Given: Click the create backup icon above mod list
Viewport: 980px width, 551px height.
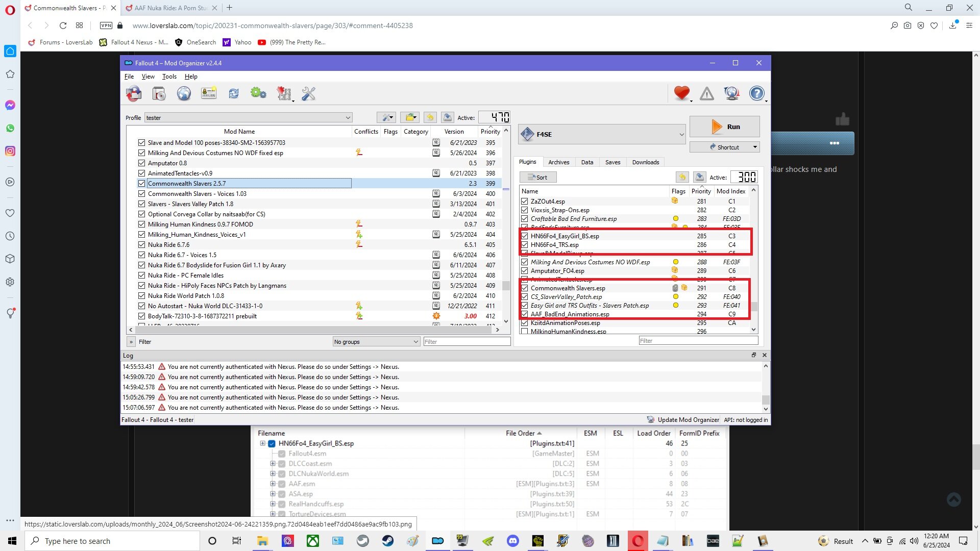Looking at the screenshot, I should point(448,118).
